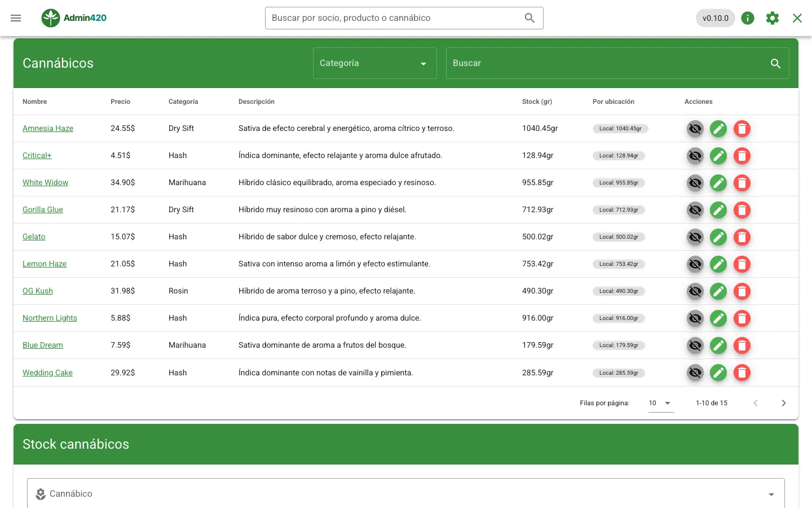Delete the Blue Dream entry
The height and width of the screenshot is (508, 812).
pos(742,345)
